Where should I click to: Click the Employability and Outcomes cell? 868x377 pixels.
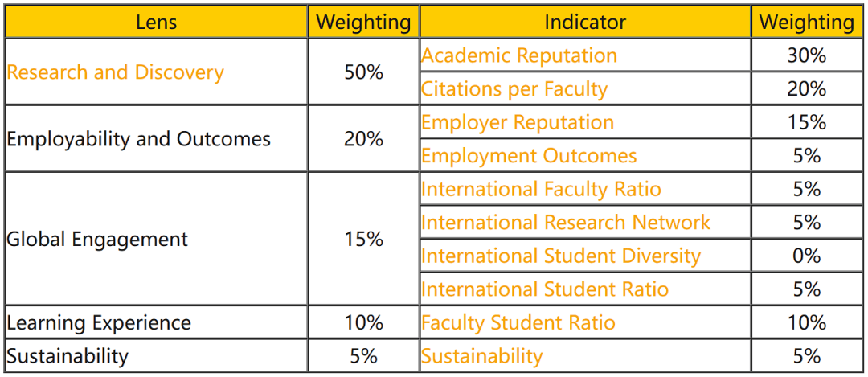(x=157, y=138)
